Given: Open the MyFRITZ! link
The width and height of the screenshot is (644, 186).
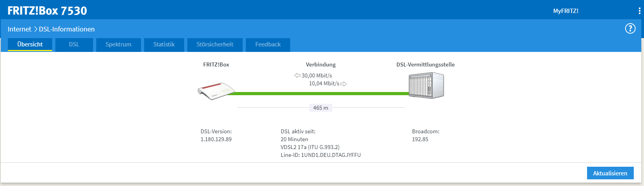Looking at the screenshot, I should click(x=565, y=11).
